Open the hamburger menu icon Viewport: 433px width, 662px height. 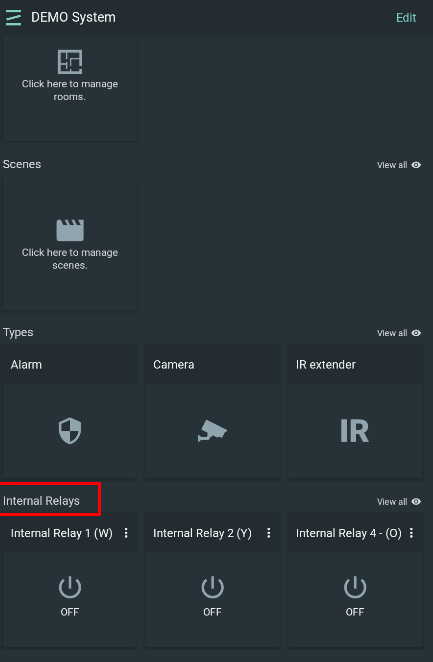14,17
